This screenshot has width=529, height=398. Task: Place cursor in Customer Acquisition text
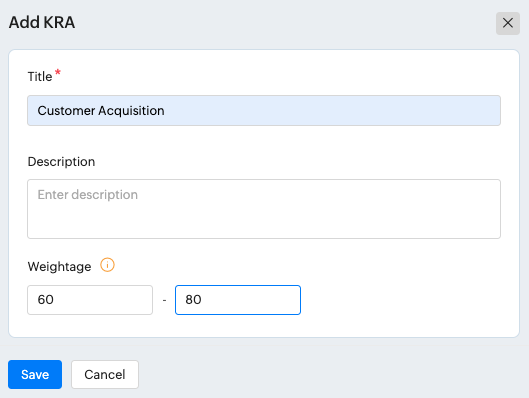tap(101, 111)
